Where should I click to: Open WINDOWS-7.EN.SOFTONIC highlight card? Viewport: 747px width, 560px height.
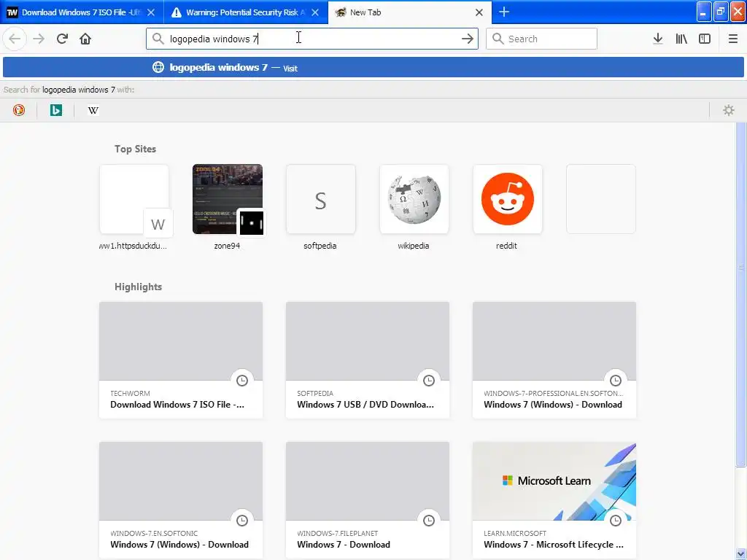click(181, 500)
